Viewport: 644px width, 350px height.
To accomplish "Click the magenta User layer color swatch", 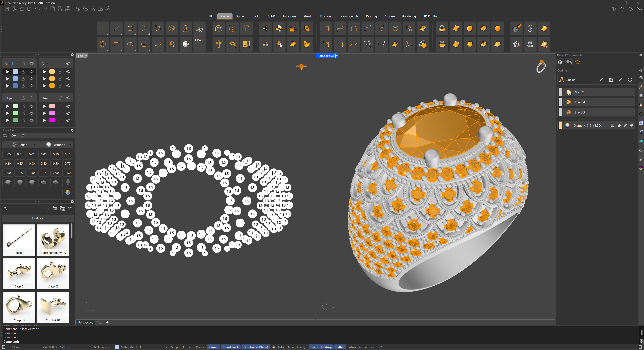I will coord(52,120).
